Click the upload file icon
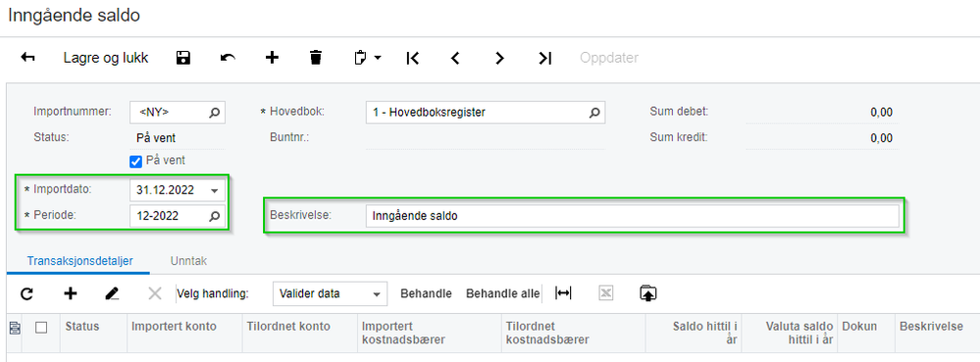Viewport: 980px width, 362px height. point(648,293)
